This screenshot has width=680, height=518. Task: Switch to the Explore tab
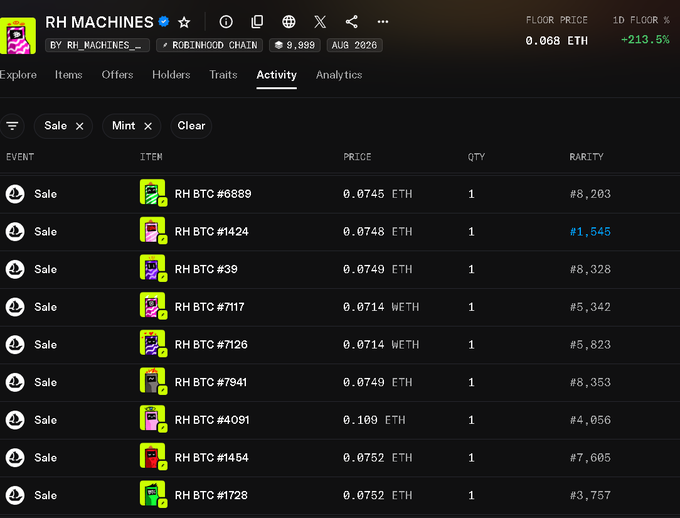tap(18, 75)
